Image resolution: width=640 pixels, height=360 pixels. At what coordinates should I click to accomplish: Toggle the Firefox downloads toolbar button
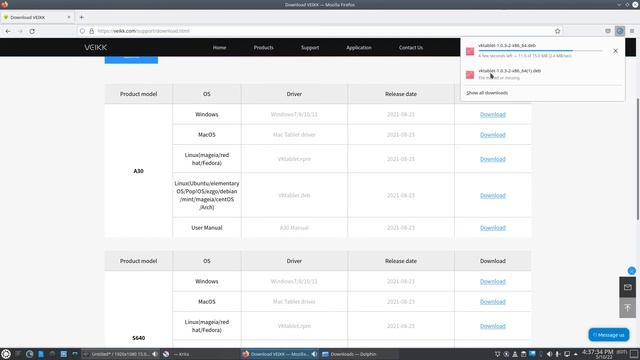tap(620, 31)
